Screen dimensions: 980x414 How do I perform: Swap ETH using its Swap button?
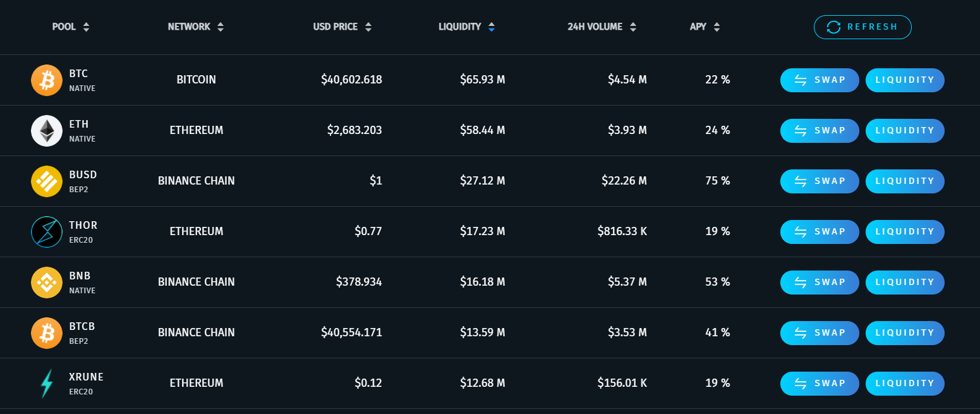[820, 131]
